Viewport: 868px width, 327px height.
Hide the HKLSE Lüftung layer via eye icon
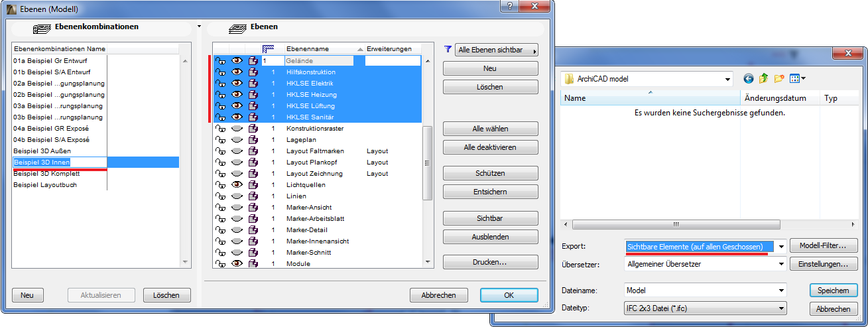tap(237, 105)
